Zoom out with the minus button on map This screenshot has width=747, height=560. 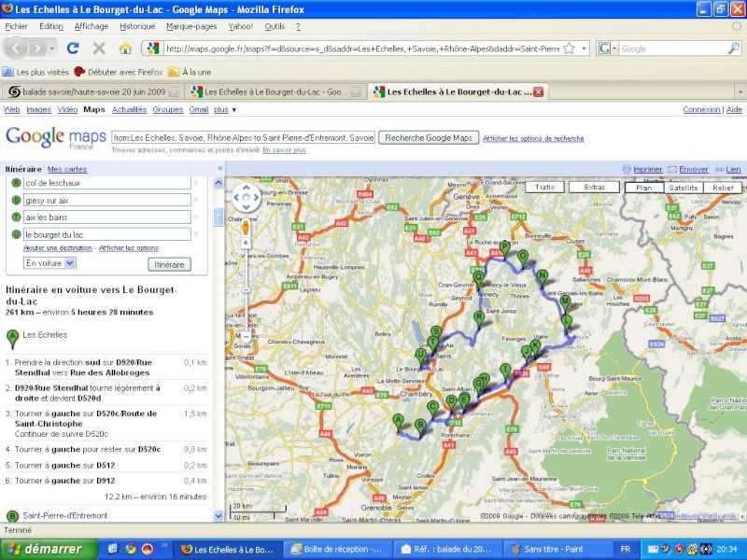[246, 337]
